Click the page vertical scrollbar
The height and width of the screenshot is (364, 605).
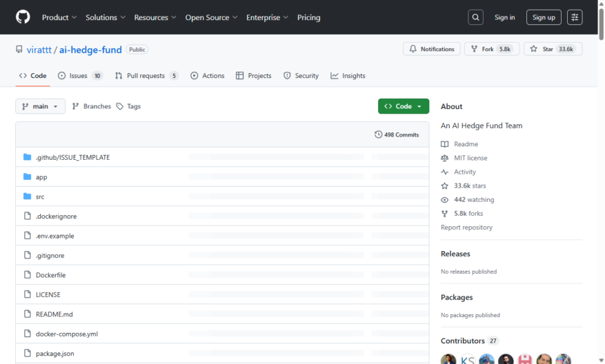(x=601, y=182)
